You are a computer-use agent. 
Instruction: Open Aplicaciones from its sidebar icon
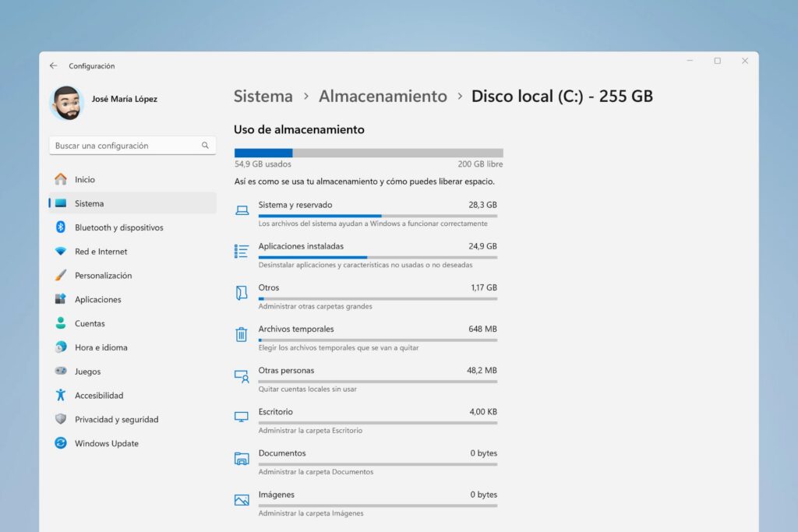[62, 299]
